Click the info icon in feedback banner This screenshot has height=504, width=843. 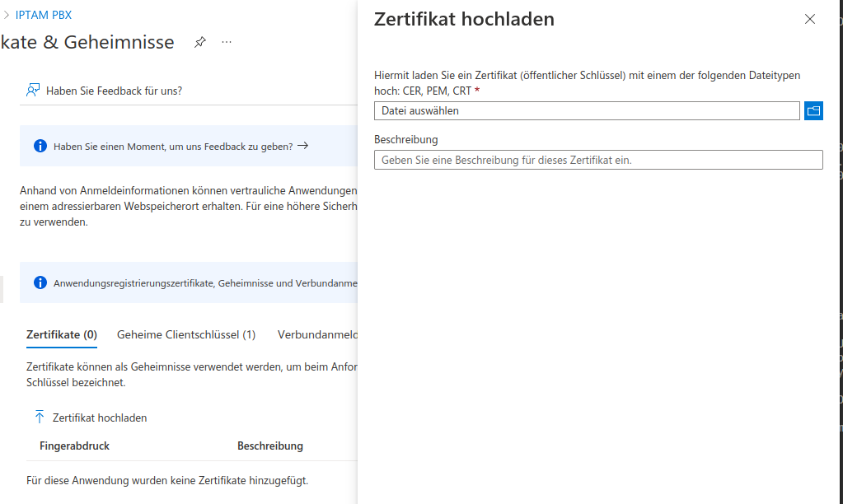40,146
